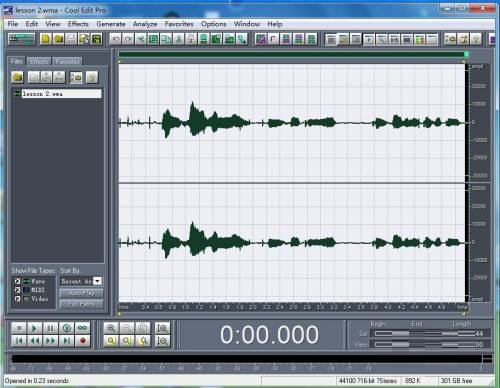Uncheck the MIDI file type checkbox
500x388 pixels.
pyautogui.click(x=17, y=290)
